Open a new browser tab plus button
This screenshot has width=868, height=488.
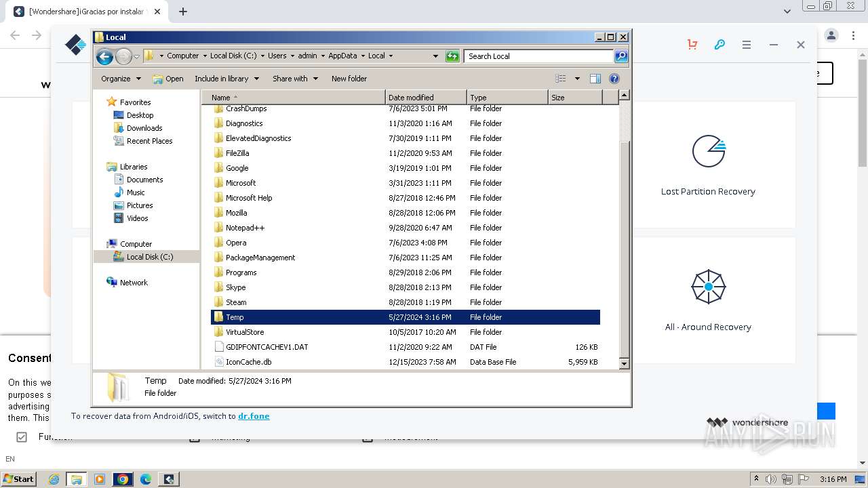(x=183, y=12)
